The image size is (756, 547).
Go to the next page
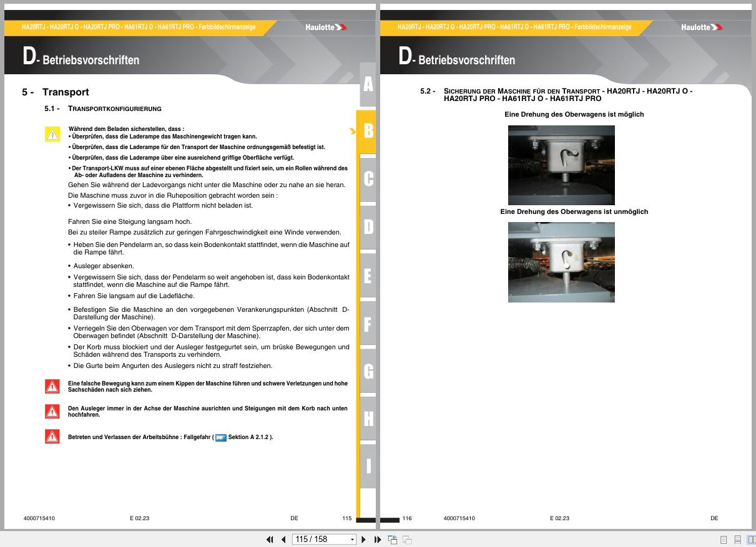tap(364, 540)
